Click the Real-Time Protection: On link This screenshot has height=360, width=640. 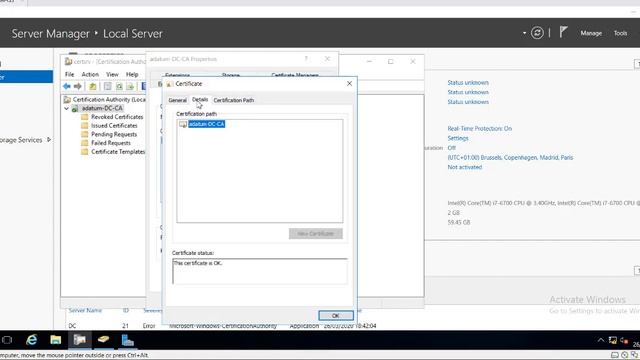tap(480, 128)
